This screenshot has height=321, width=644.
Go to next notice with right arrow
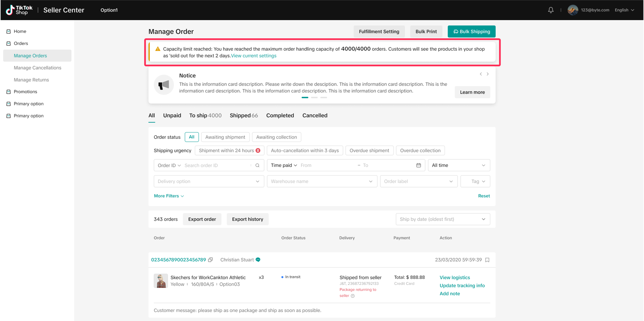(487, 74)
